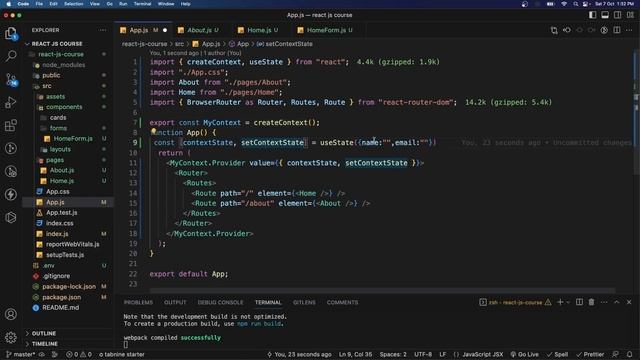Expand the public folder
Viewport: 640px width, 360px height.
click(x=51, y=76)
